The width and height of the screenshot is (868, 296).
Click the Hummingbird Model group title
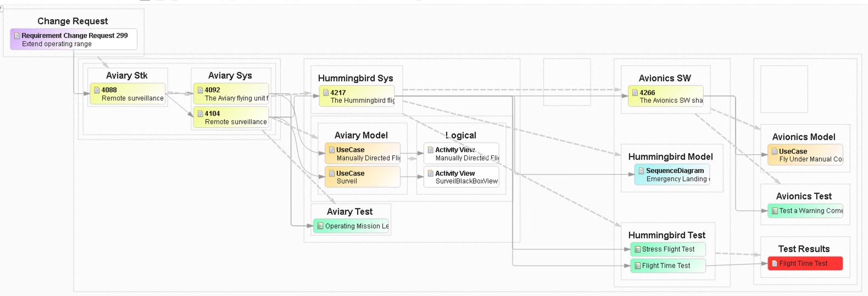pos(670,157)
